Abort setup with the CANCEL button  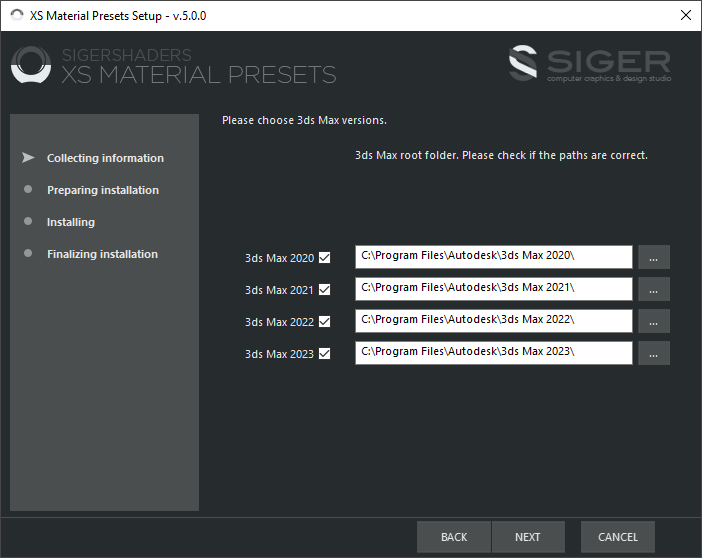(618, 537)
